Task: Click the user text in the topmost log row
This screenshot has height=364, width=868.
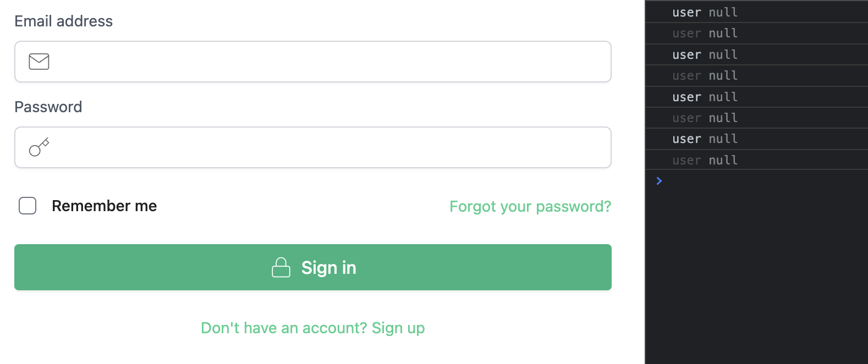Action: [x=686, y=12]
